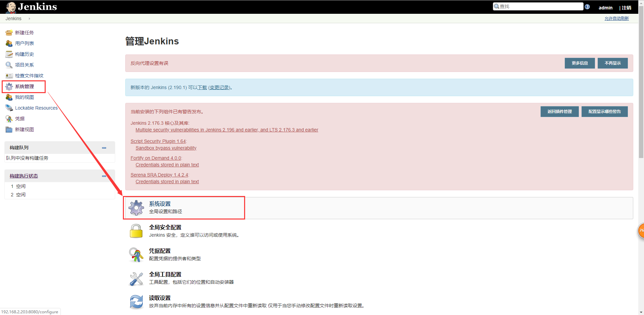Viewport: 644px width, 315px height.
Task: Click the scrollbar down arrow
Action: 641,312
